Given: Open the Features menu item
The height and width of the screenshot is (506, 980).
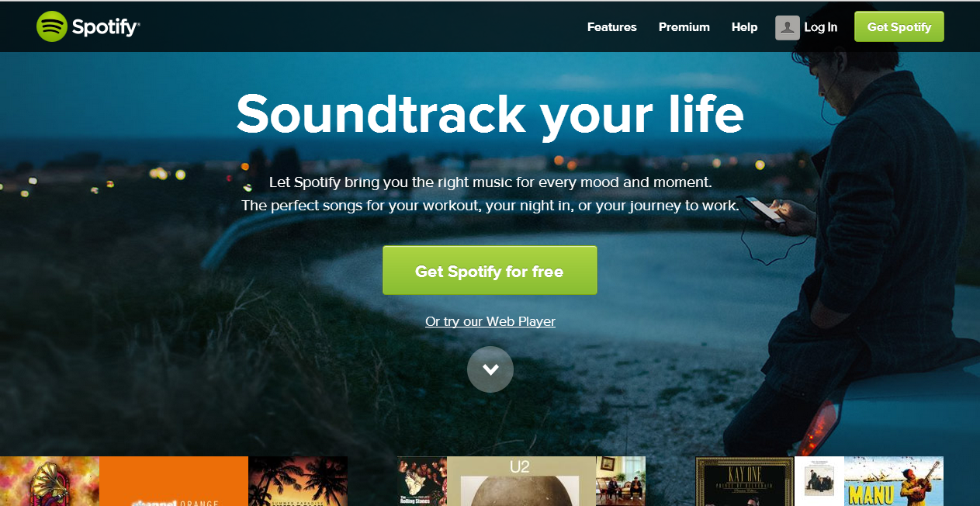Looking at the screenshot, I should 611,27.
